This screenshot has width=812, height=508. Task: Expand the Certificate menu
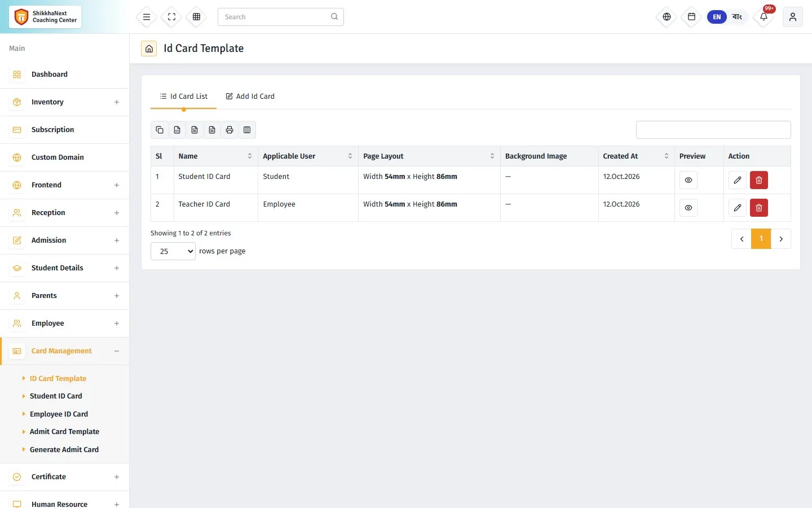pos(65,477)
